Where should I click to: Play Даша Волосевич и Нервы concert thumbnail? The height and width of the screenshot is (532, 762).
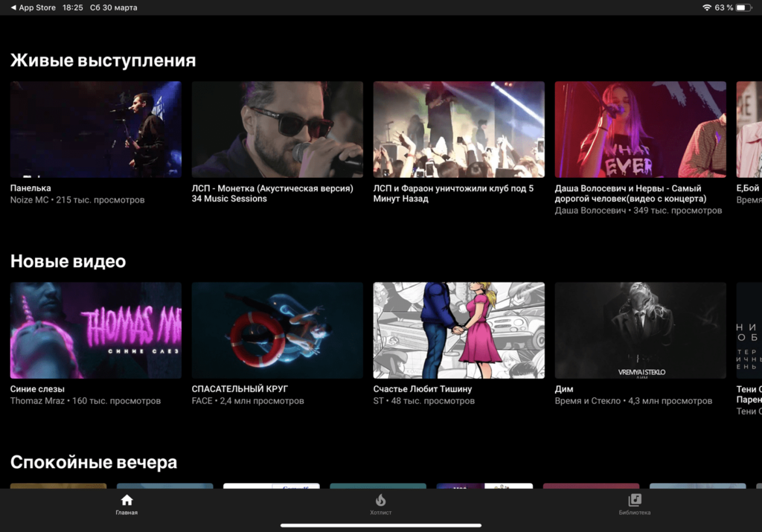click(x=641, y=129)
